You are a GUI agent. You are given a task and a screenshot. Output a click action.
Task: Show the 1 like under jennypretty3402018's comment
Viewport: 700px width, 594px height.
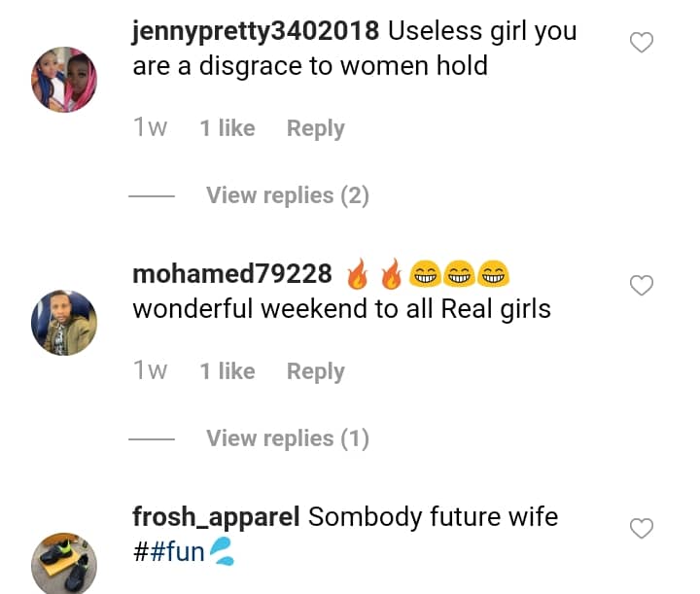227,128
